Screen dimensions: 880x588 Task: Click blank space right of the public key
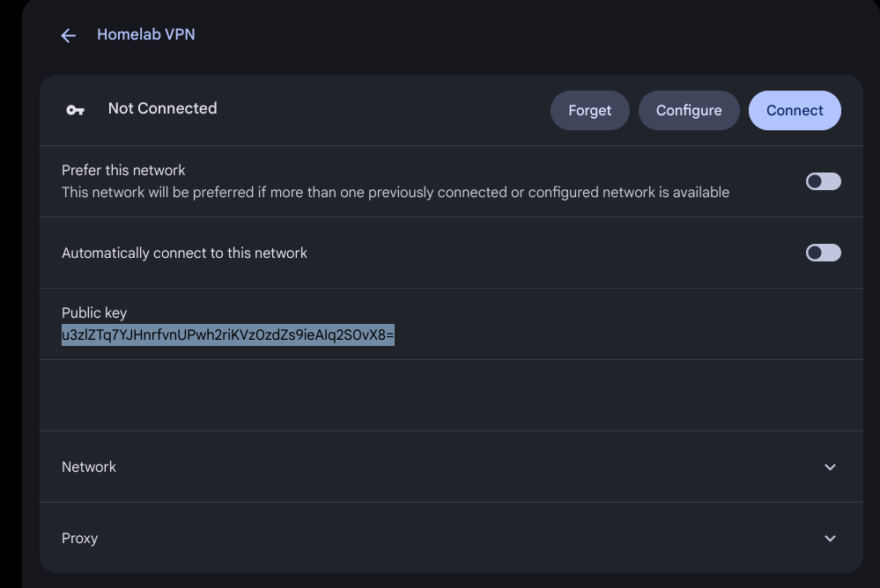coord(617,335)
